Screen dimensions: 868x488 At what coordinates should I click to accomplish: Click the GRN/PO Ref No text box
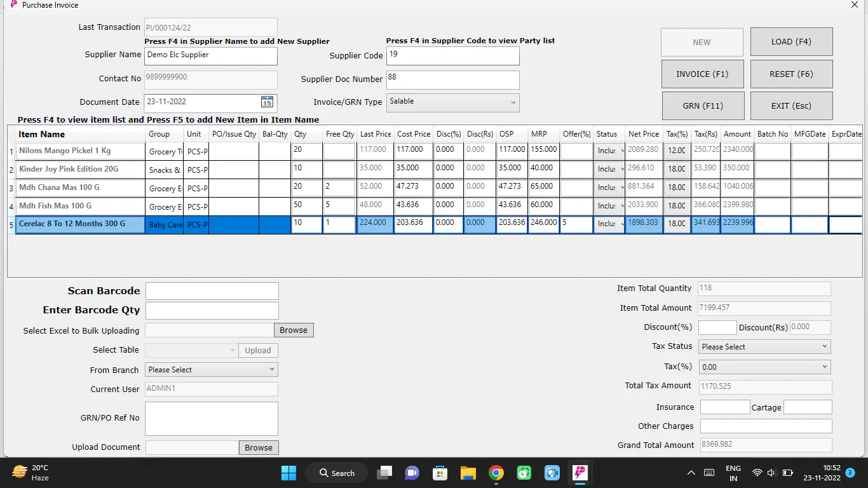(212, 419)
